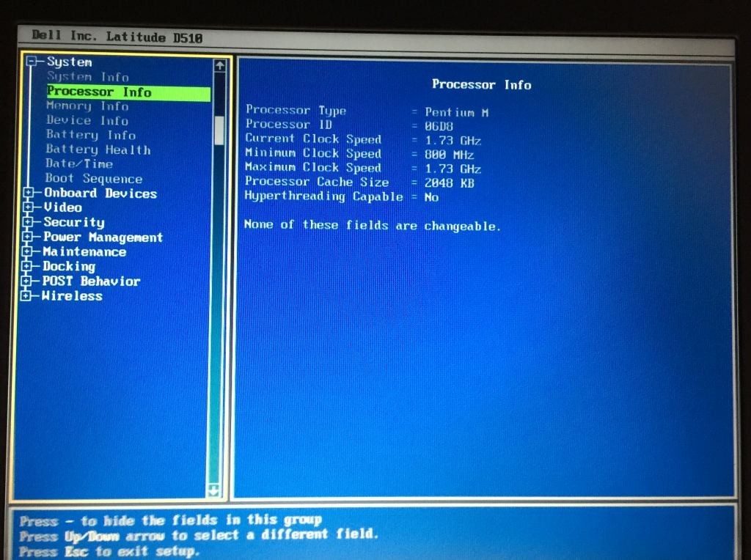Screen dimensions: 751x560
Task: Click the Hyperthreading Capable value No
Action: [431, 197]
